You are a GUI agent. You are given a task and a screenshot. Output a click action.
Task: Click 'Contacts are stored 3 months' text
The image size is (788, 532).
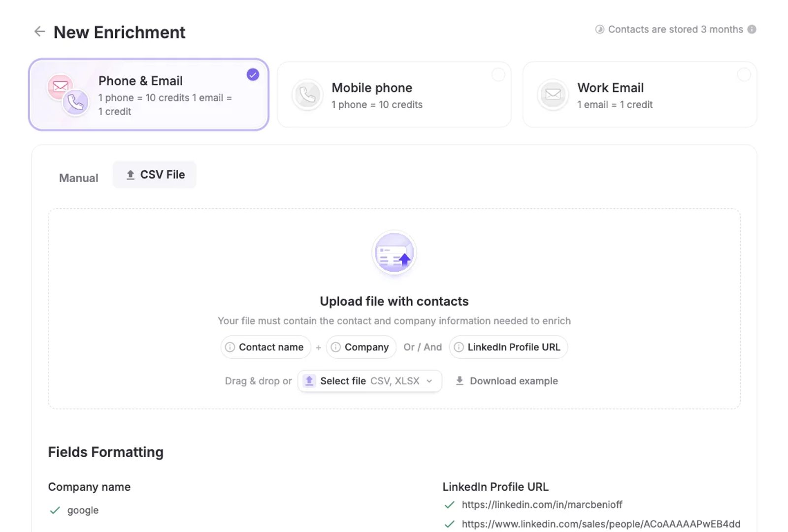(675, 30)
